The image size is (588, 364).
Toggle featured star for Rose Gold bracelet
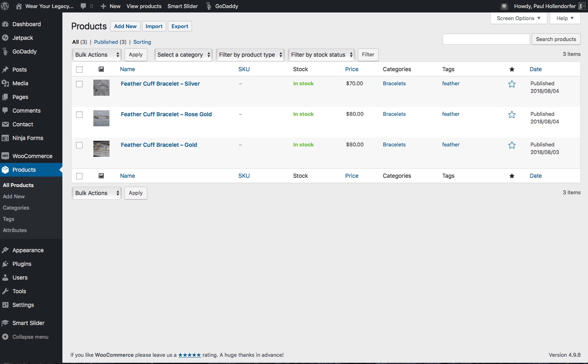pyautogui.click(x=512, y=115)
